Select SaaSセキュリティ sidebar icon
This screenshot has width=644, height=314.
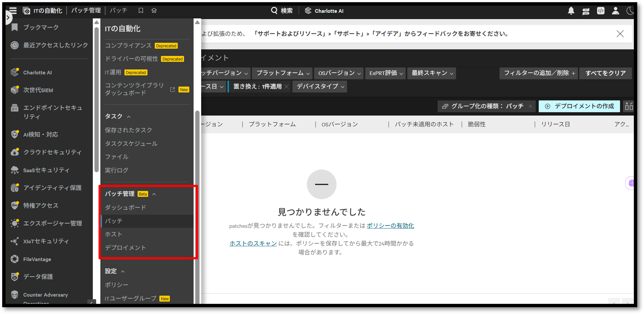(15, 170)
